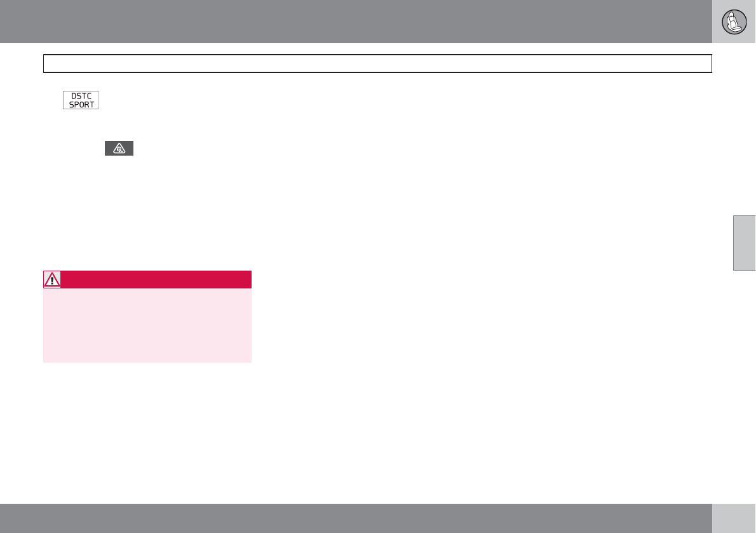The width and height of the screenshot is (756, 533).
Task: Click the skidding car stability warning symbol
Action: coord(119,149)
